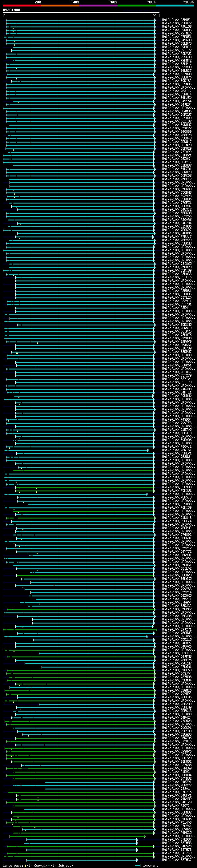Select hit label UniRef100_B4LRC7

177,71
